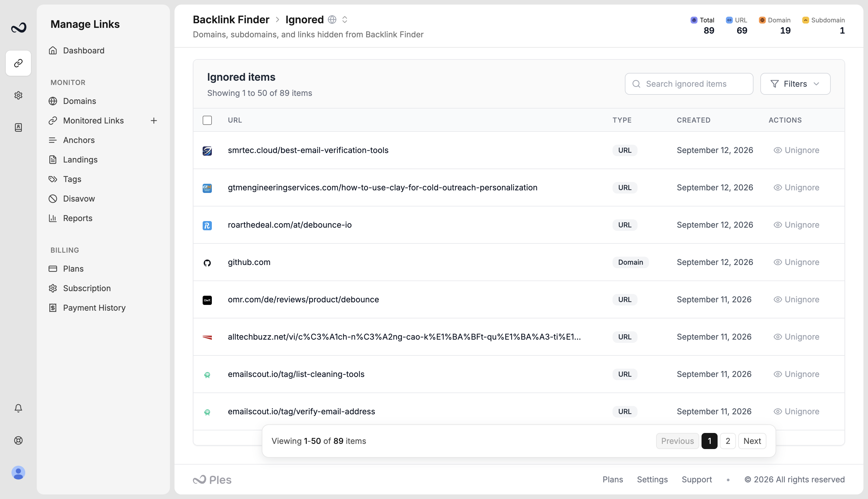Viewport: 868px width, 499px height.
Task: Open Settings link in footer
Action: coord(652,479)
